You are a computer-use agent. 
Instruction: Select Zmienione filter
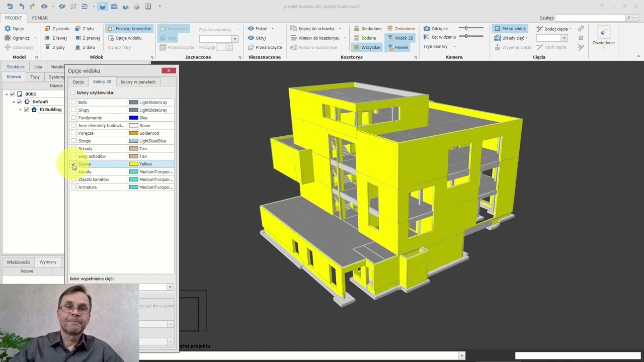tap(400, 29)
